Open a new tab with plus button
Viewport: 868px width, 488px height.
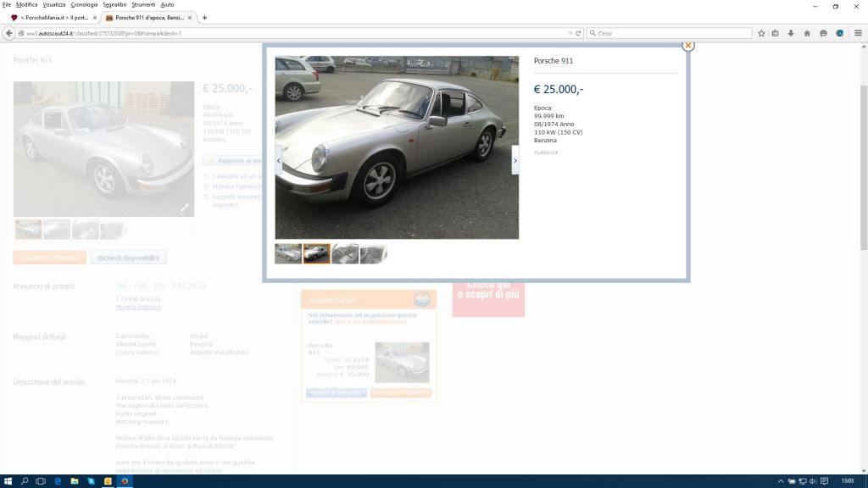tap(204, 18)
